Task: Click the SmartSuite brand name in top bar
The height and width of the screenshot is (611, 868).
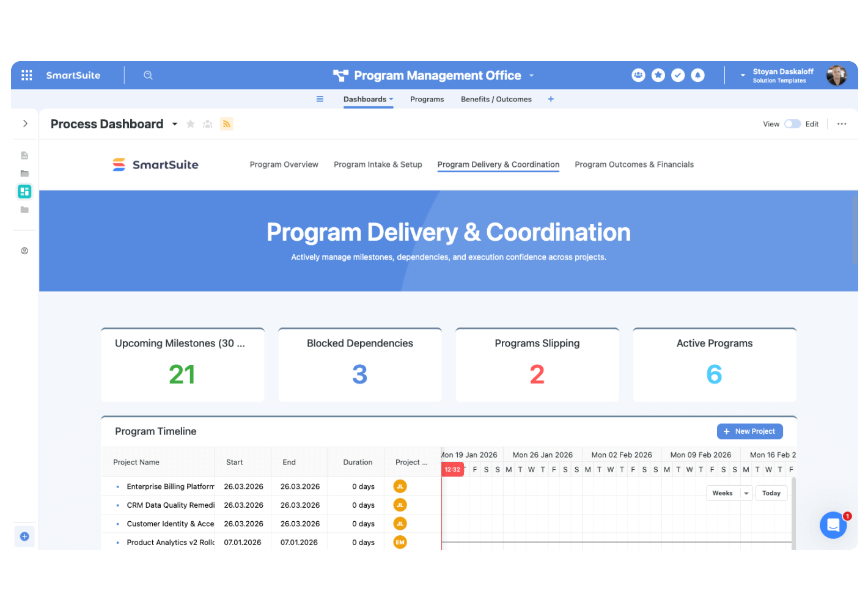Action: point(73,75)
